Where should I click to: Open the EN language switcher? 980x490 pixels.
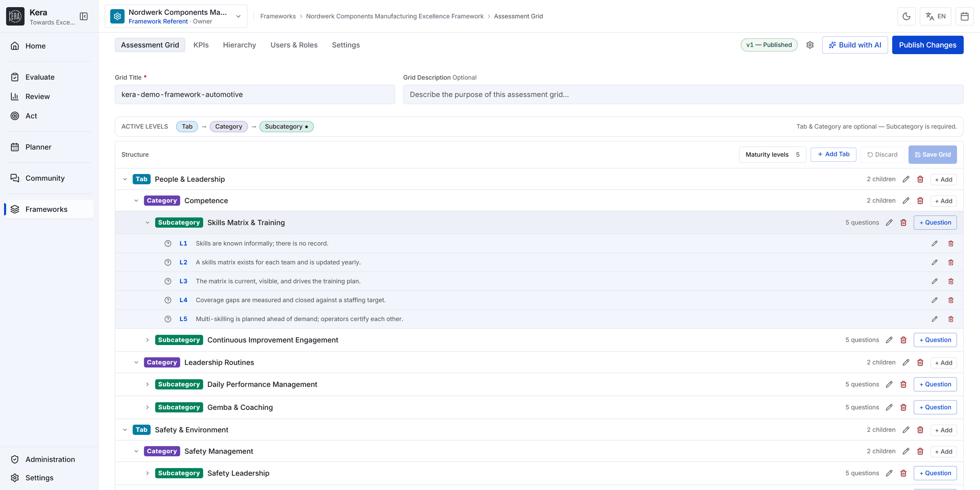[936, 16]
